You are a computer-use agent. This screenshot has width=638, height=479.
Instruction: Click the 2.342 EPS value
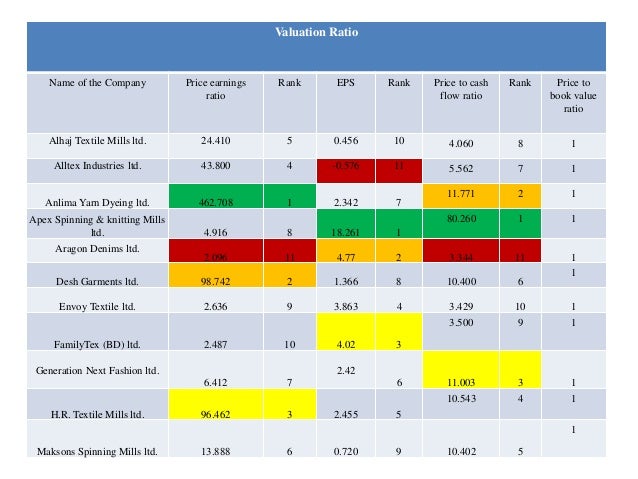[x=346, y=203]
